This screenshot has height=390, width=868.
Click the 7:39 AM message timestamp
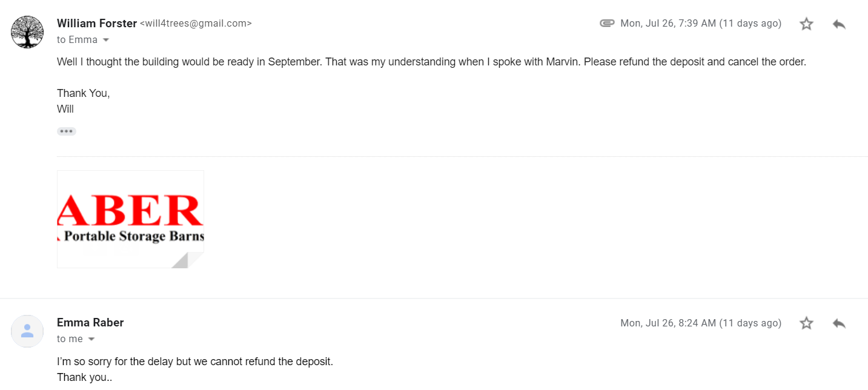[x=701, y=24]
